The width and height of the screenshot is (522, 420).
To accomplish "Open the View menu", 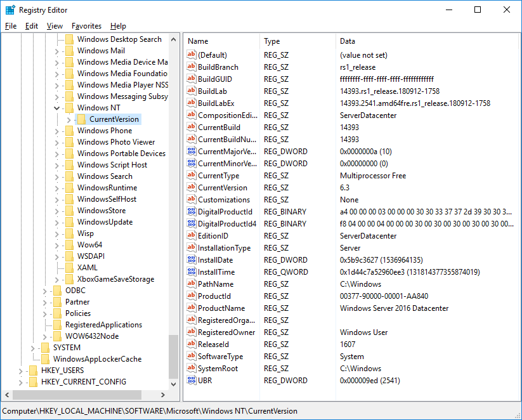I will (x=55, y=26).
